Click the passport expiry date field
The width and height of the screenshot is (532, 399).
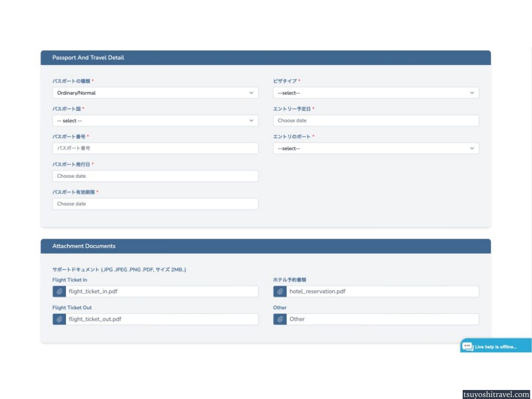point(155,204)
